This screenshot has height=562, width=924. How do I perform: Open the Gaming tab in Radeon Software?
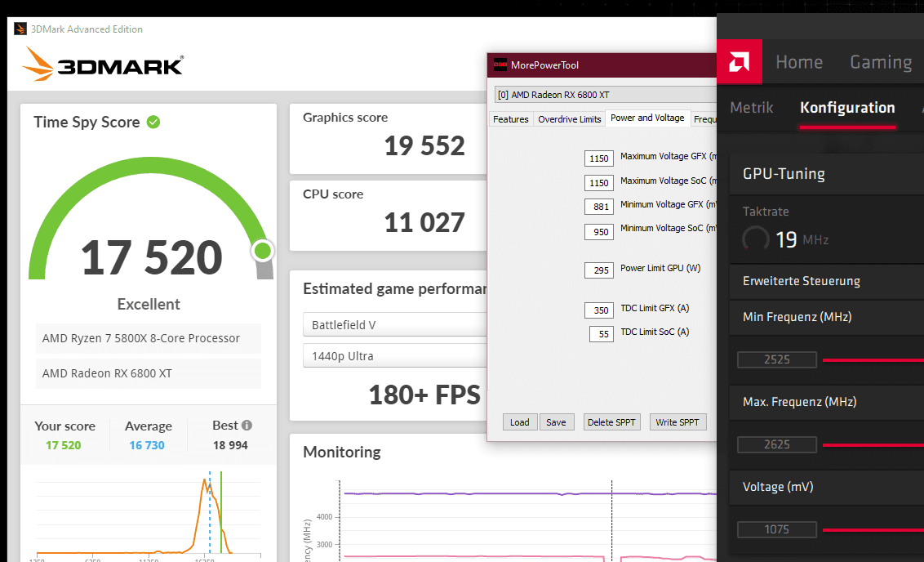[x=881, y=62]
